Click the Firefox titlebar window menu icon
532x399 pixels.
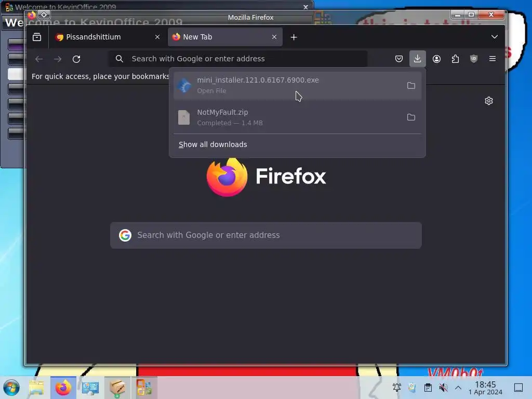32,15
